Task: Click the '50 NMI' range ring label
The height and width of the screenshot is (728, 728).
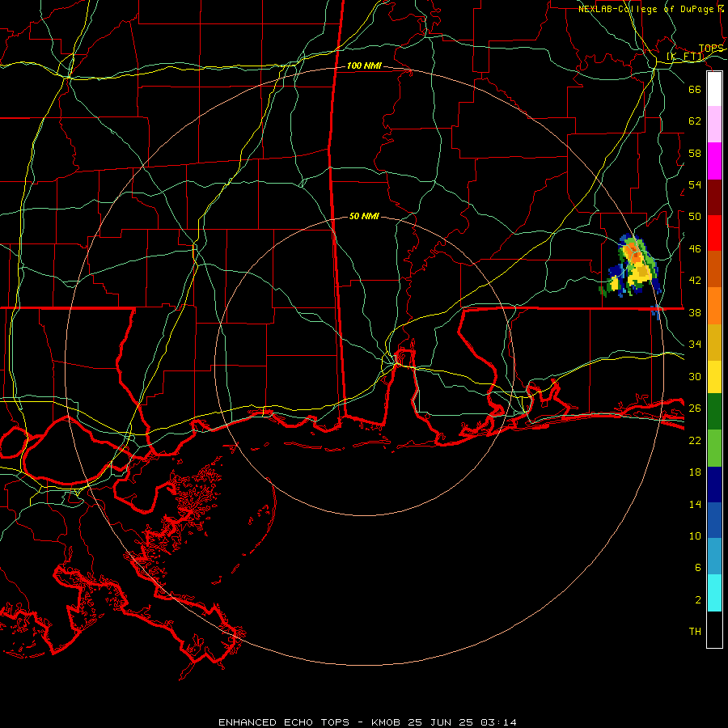Action: coord(364,216)
